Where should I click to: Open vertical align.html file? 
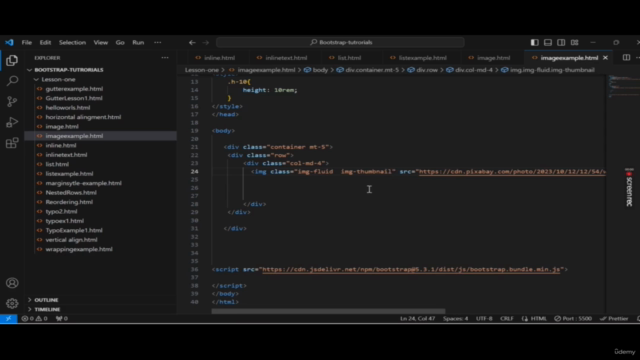(x=71, y=240)
